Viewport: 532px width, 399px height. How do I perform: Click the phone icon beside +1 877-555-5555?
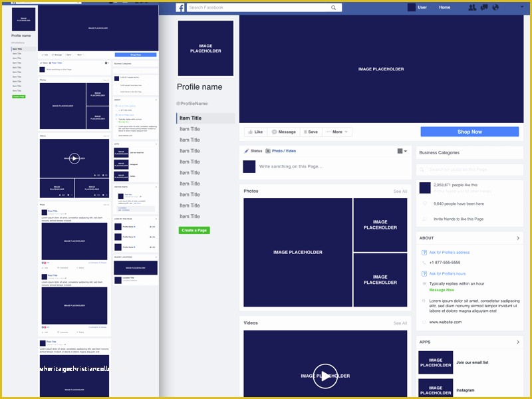[424, 263]
